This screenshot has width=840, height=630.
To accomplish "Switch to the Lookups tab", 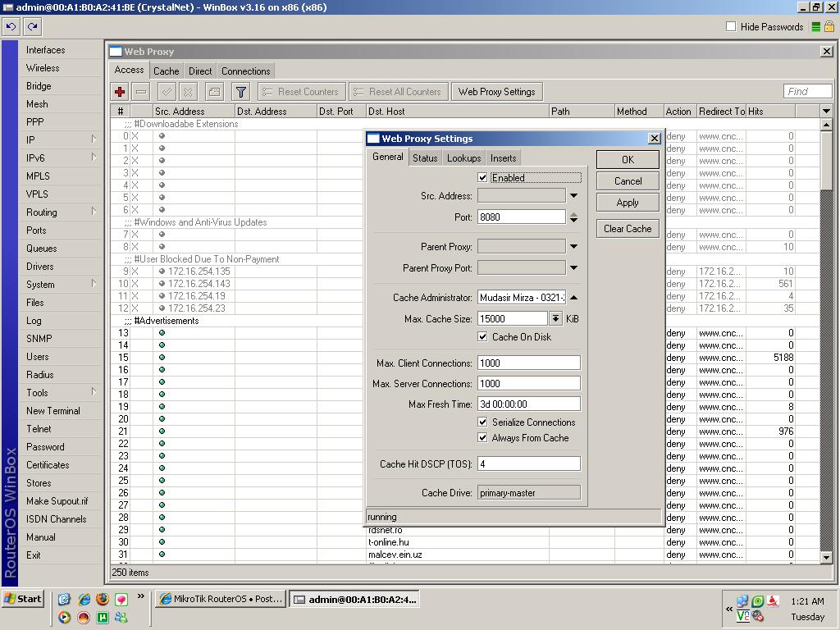I will [463, 158].
